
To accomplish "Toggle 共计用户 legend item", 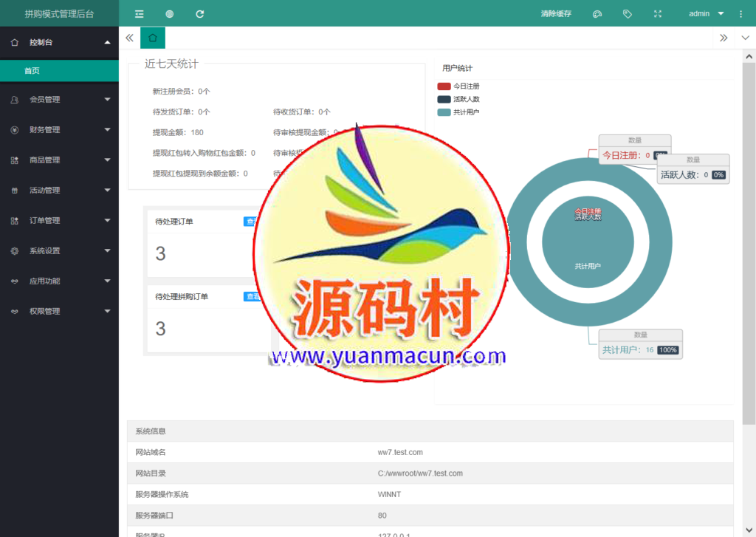I will coord(458,112).
